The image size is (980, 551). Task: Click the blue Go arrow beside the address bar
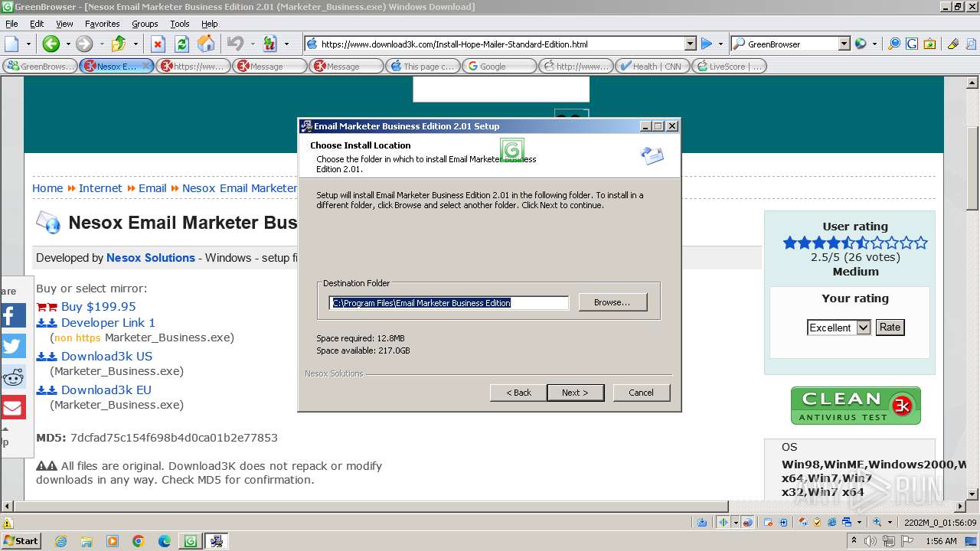click(x=707, y=44)
